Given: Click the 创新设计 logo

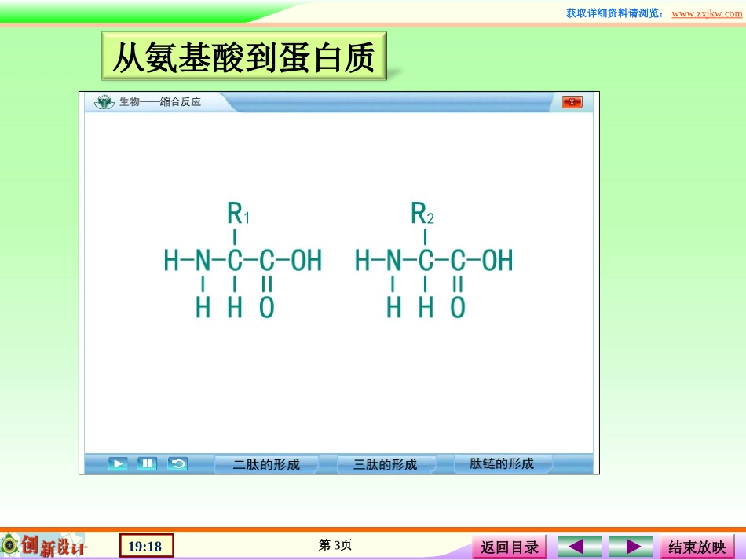Looking at the screenshot, I should click(44, 545).
